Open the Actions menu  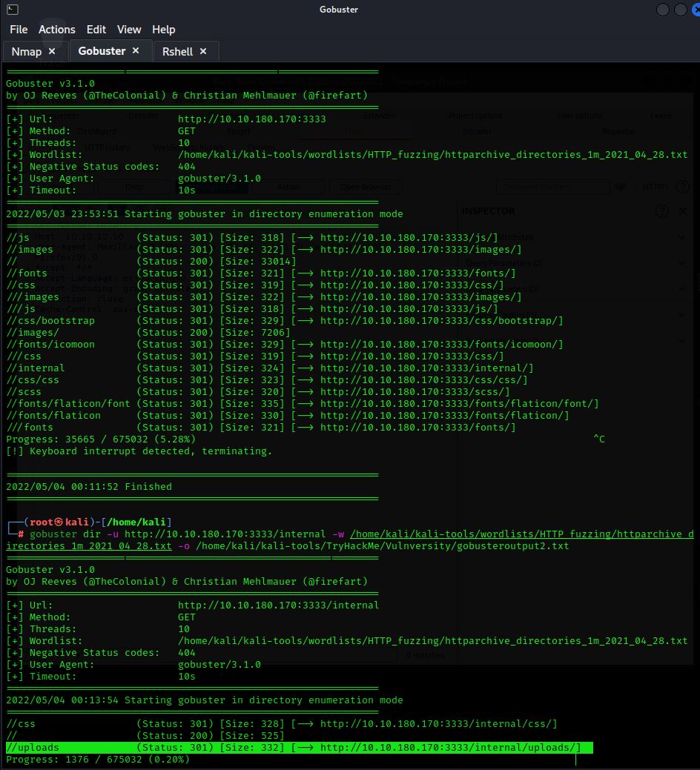[x=57, y=30]
